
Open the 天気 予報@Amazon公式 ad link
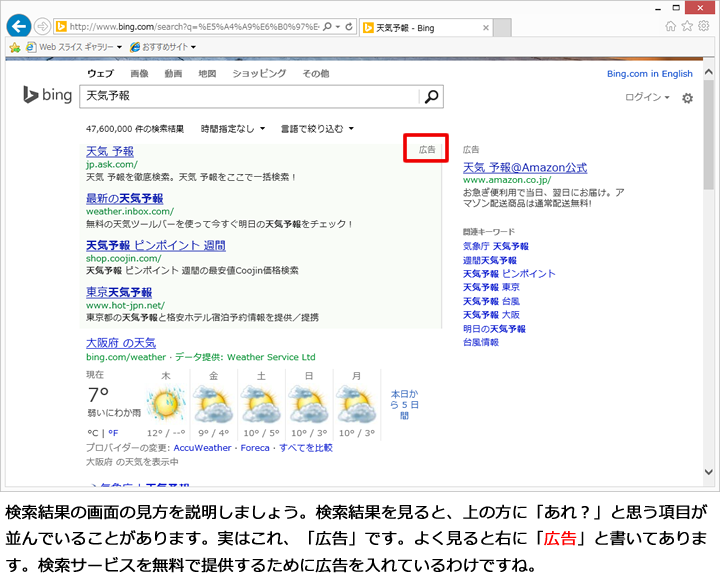[525, 167]
